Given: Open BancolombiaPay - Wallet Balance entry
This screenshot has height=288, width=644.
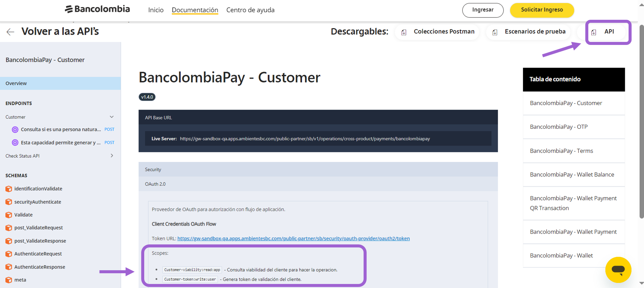Looking at the screenshot, I should 574,175.
